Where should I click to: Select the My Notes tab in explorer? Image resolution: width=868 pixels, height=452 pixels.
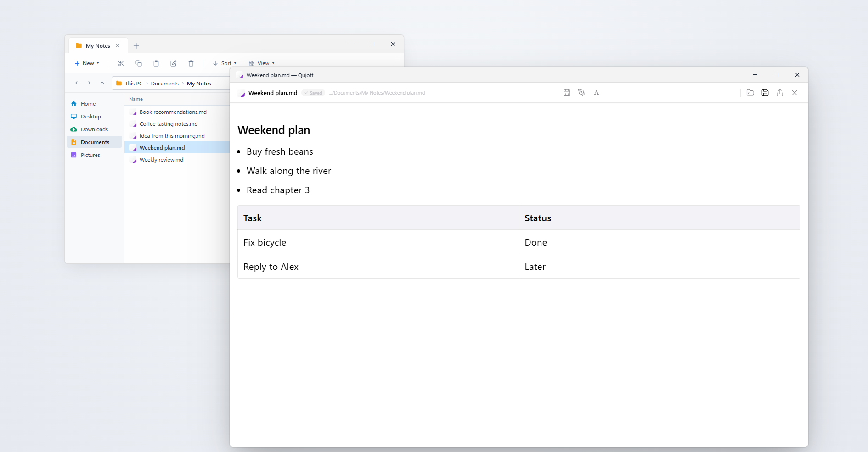point(98,45)
